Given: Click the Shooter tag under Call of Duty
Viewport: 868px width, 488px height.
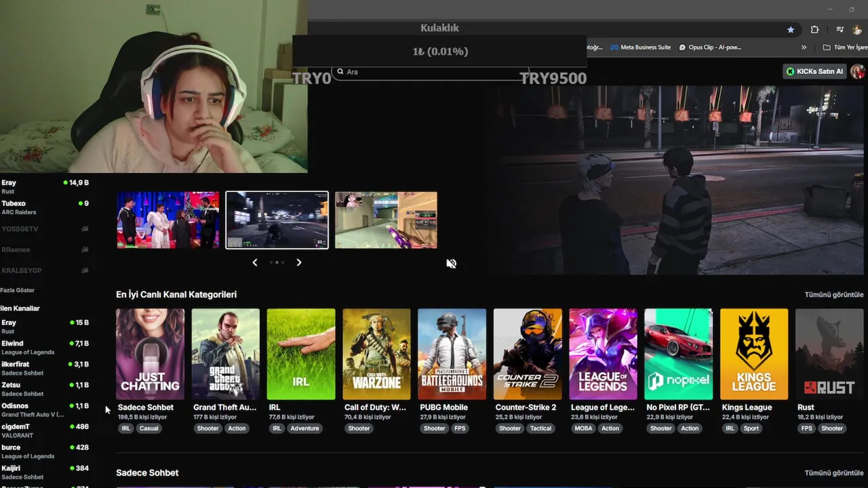Looking at the screenshot, I should point(359,428).
